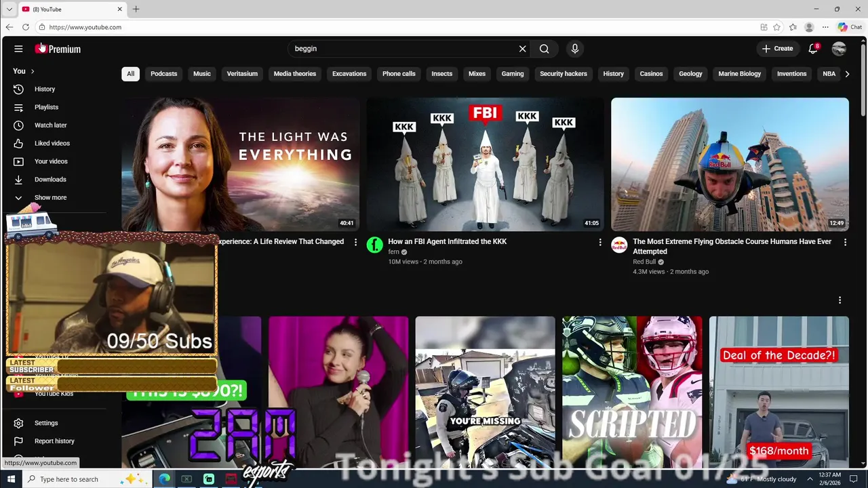
Task: Open Report history in the sidebar
Action: click(x=54, y=441)
